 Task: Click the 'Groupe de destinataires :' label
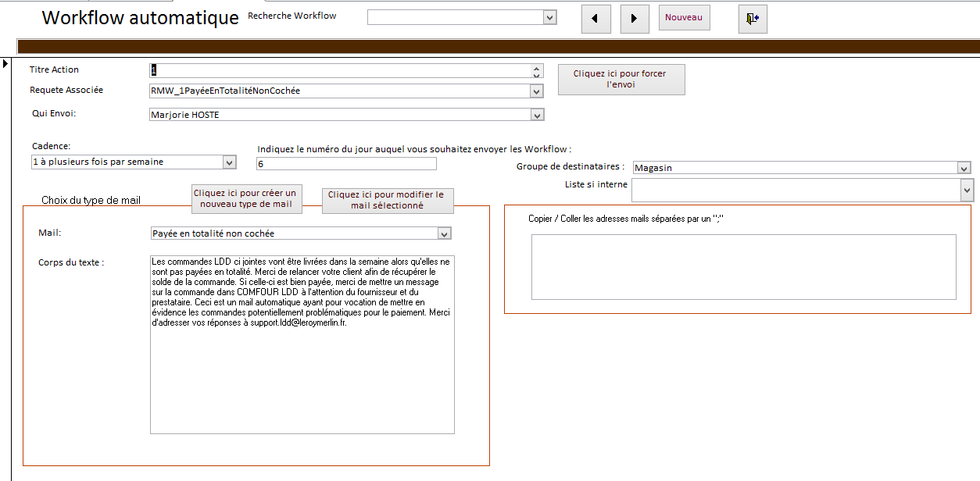pos(570,166)
